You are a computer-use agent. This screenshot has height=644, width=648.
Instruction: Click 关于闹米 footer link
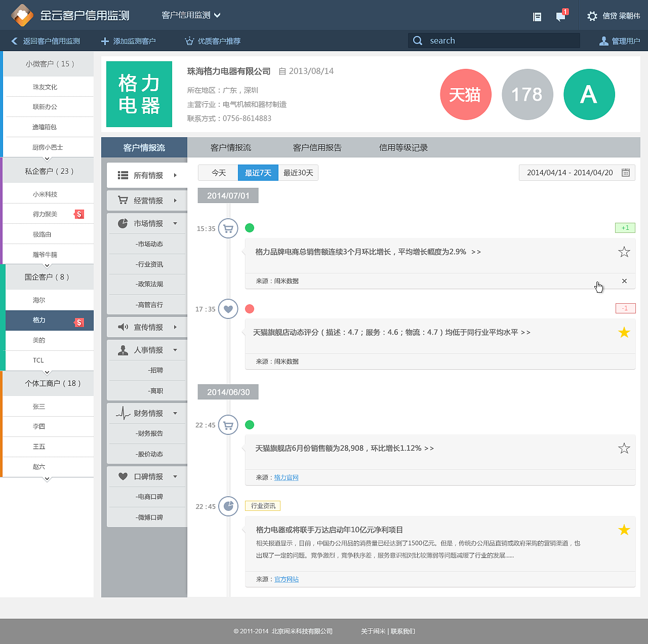373,631
